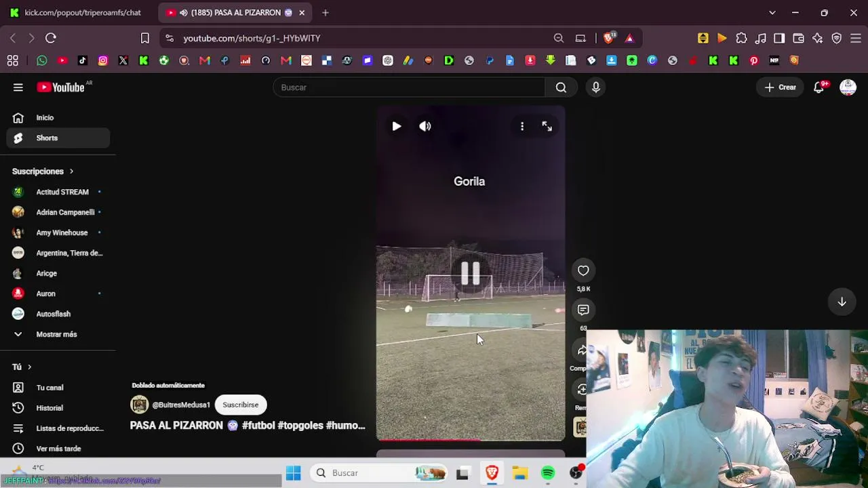This screenshot has height=488, width=868.
Task: Click the red progress bar of the Short
Action: [429, 439]
